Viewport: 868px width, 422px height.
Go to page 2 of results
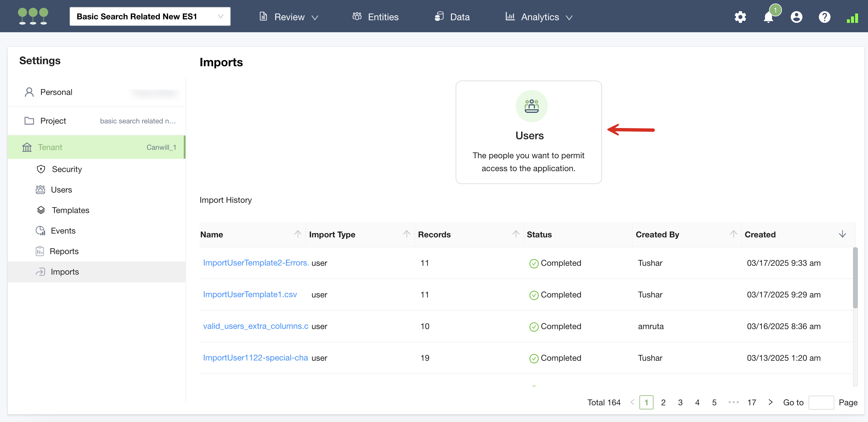click(663, 402)
